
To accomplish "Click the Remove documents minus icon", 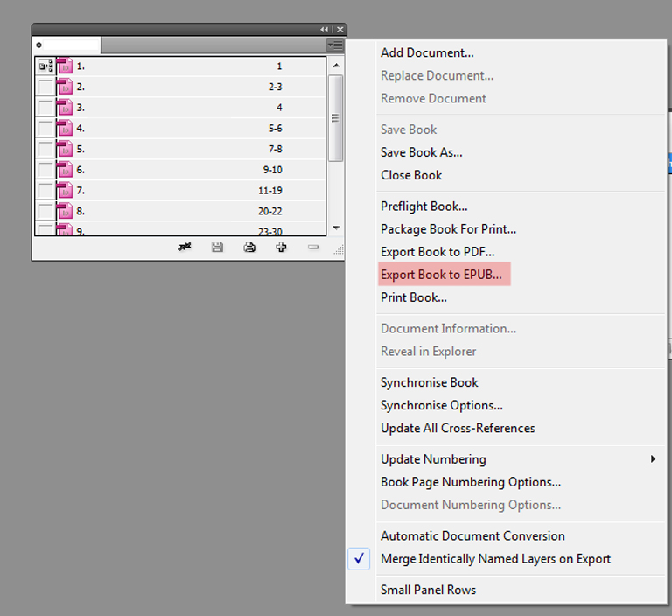I will click(x=313, y=247).
